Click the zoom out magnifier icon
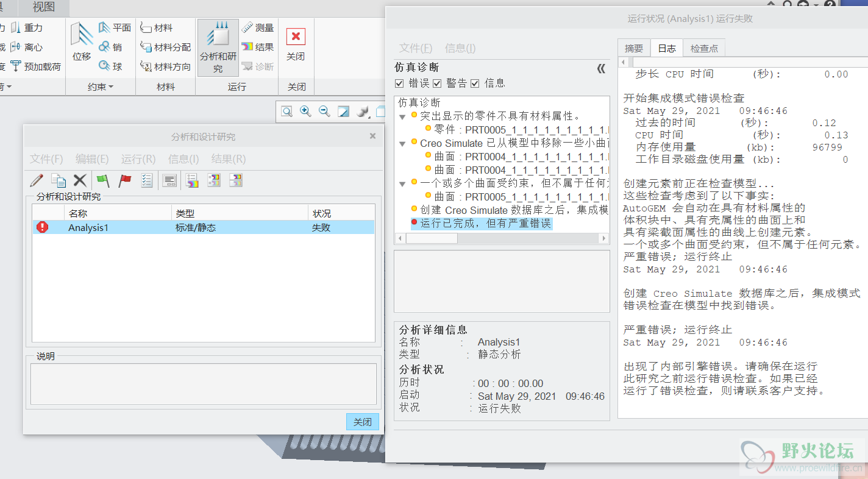This screenshot has height=479, width=868. coord(324,112)
